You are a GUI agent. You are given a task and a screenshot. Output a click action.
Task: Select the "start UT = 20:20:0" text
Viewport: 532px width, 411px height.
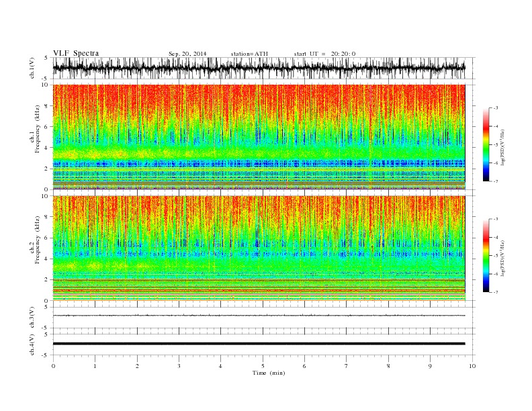324,54
